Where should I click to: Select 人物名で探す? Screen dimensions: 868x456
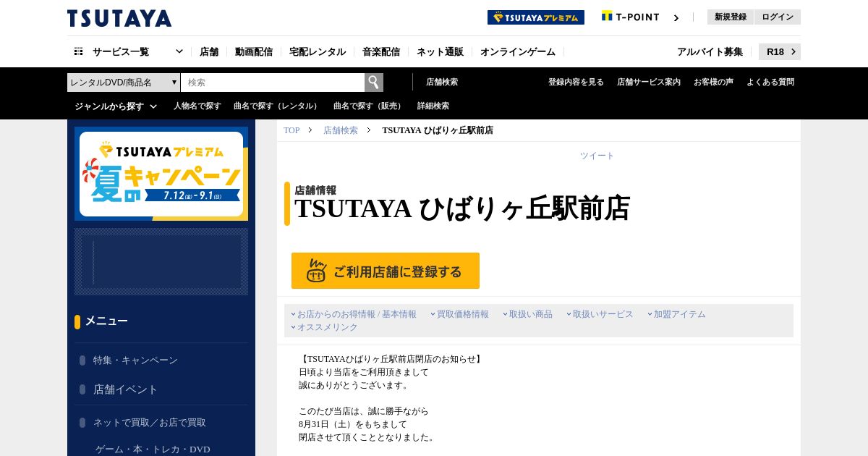pos(197,106)
